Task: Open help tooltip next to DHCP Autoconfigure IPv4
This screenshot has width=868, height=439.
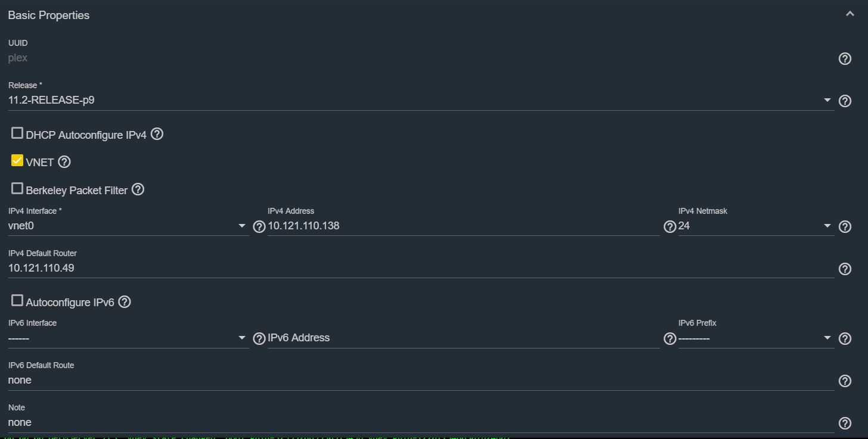Action: 157,134
